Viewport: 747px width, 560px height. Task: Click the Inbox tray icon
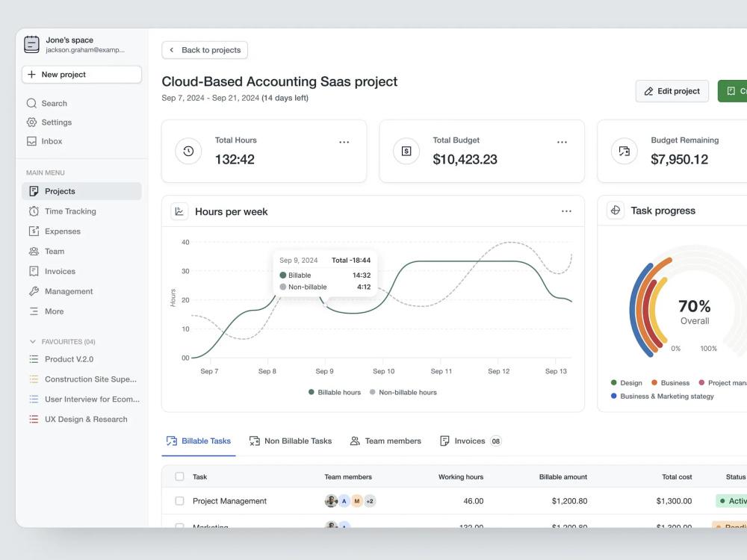(x=31, y=141)
